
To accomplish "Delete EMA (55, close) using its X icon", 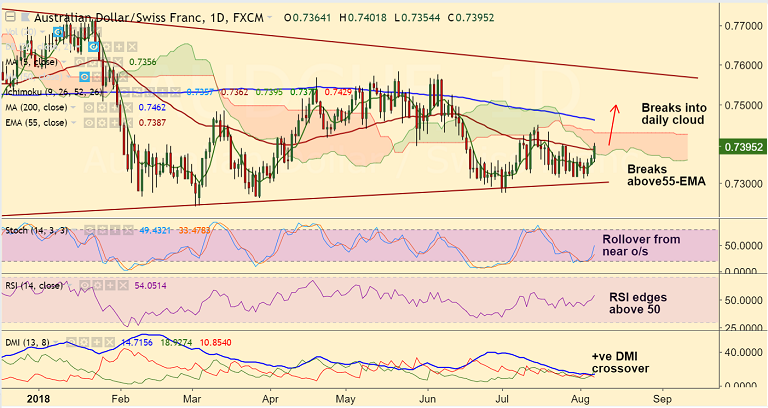I will (127, 122).
